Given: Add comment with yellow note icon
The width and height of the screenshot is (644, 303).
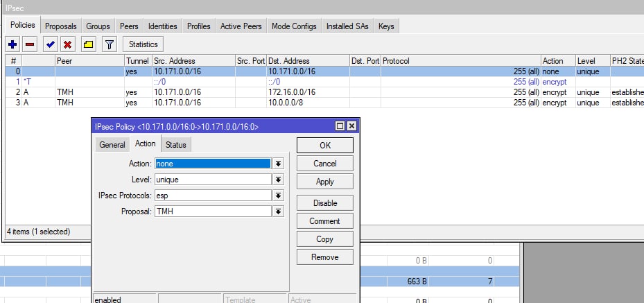Looking at the screenshot, I should 88,44.
